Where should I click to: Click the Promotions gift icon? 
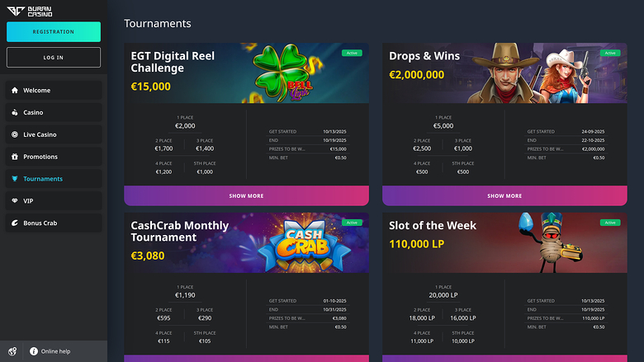(x=15, y=157)
